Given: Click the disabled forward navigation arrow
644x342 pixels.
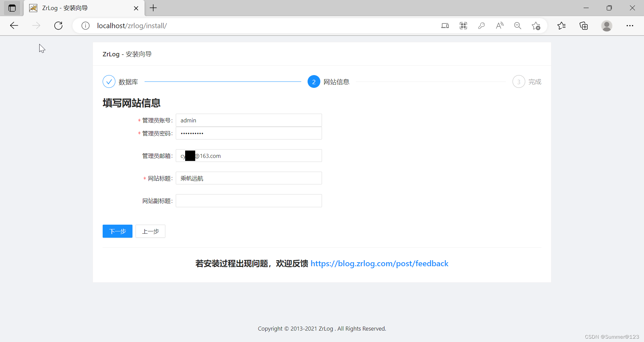Looking at the screenshot, I should click(36, 25).
